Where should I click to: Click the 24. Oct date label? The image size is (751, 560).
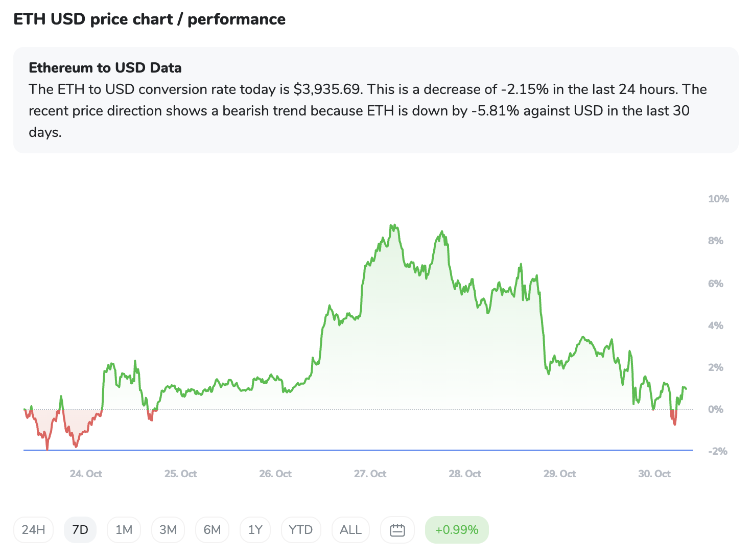86,474
